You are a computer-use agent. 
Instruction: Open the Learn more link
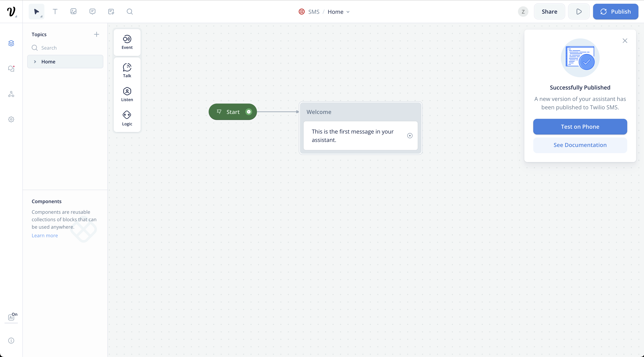click(x=45, y=235)
